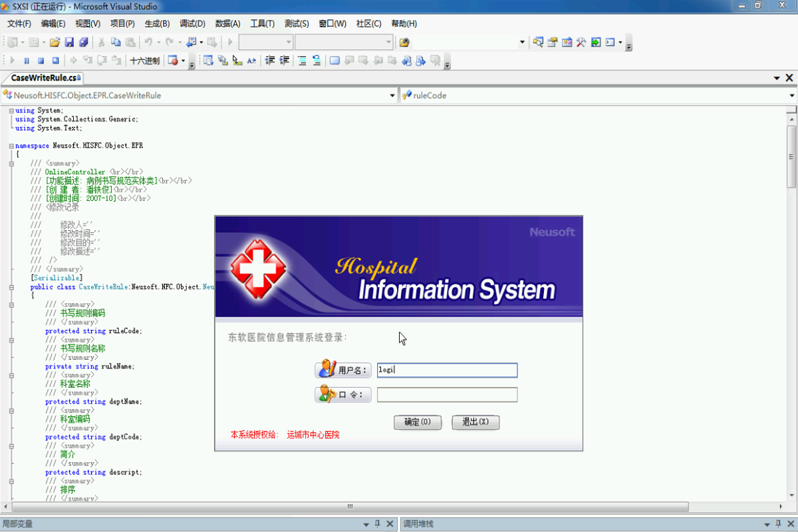Select the CaseWriteRule.cs document tab
Image resolution: width=798 pixels, height=532 pixels.
pos(46,78)
